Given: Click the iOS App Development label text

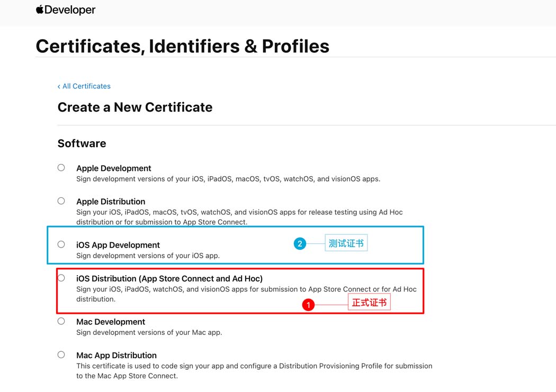Looking at the screenshot, I should (118, 245).
